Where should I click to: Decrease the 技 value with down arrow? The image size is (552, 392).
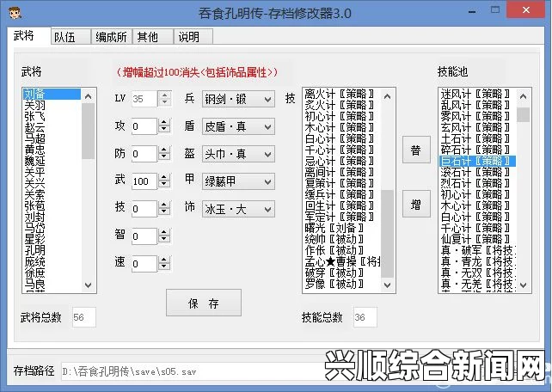(x=164, y=212)
